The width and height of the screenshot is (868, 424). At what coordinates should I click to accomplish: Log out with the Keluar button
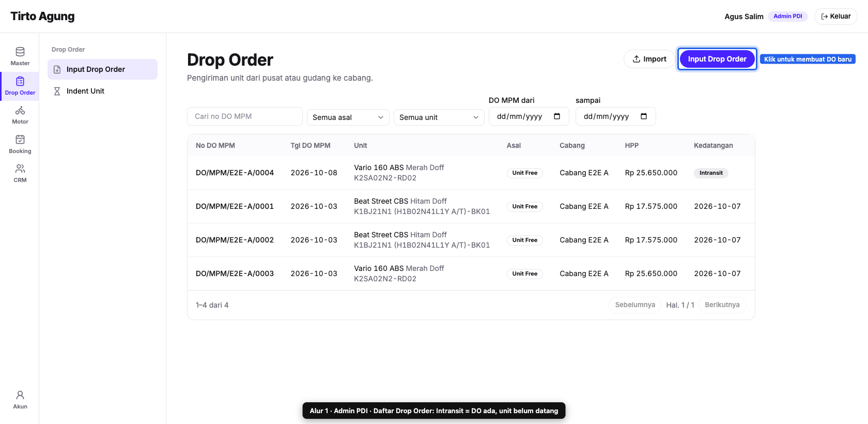(835, 17)
